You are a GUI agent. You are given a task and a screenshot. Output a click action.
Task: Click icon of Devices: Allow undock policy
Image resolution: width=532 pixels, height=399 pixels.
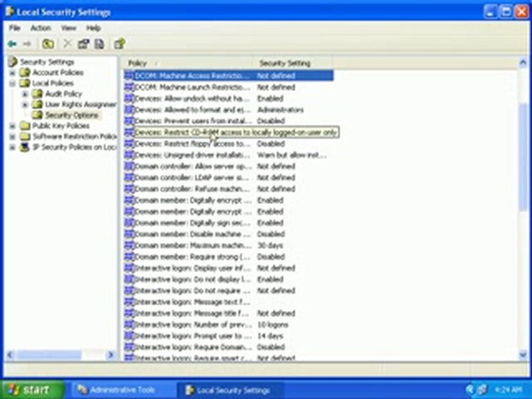pos(129,99)
